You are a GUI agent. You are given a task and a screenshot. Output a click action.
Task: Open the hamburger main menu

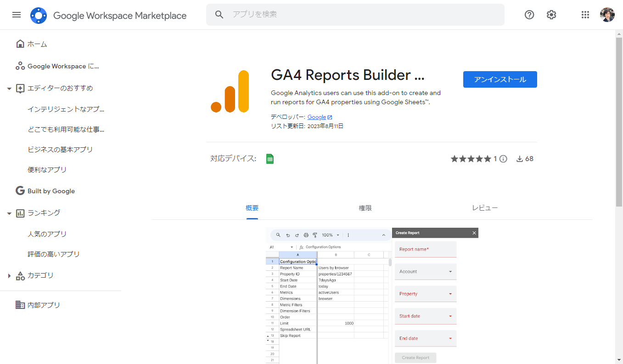click(x=17, y=15)
